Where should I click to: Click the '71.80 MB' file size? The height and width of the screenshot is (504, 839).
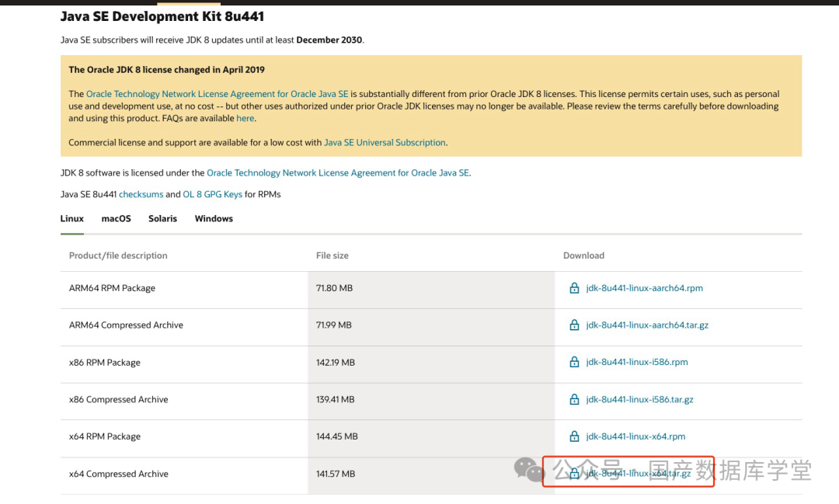click(x=334, y=288)
